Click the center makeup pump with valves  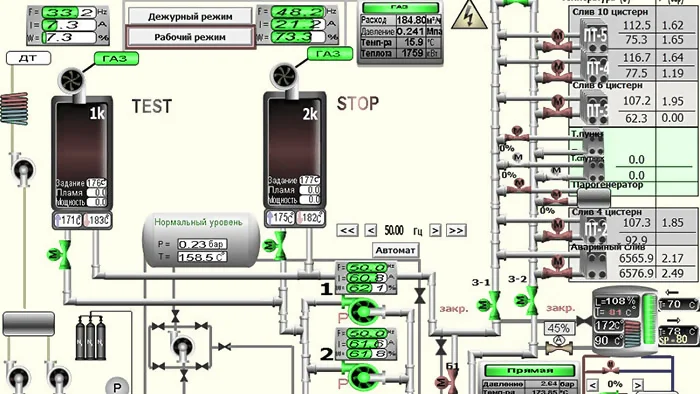click(182, 346)
